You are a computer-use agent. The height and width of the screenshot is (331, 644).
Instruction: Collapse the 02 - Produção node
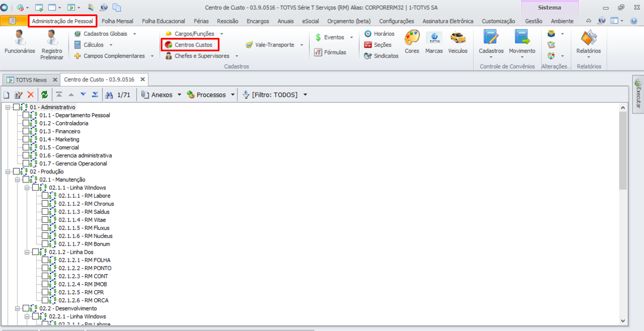click(7, 172)
